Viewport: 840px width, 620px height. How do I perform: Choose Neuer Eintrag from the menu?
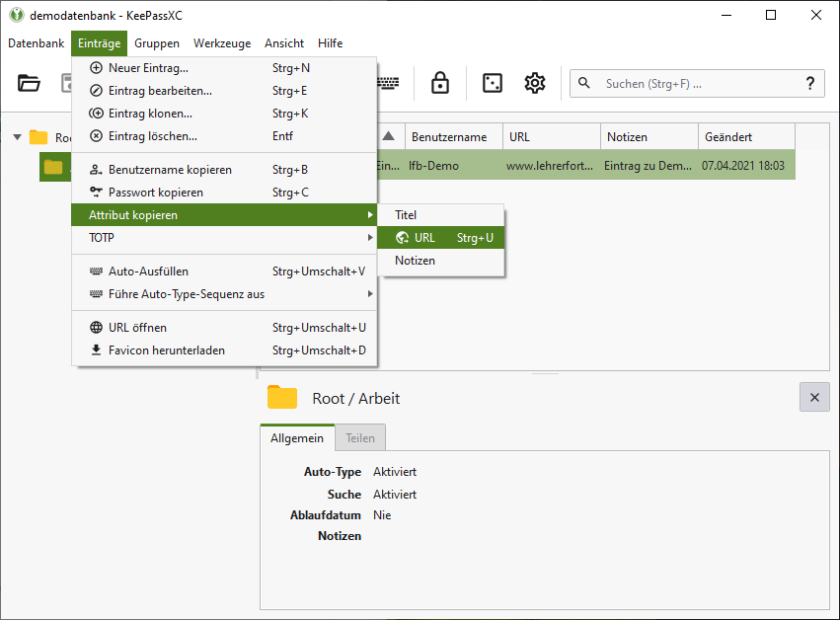click(x=148, y=68)
